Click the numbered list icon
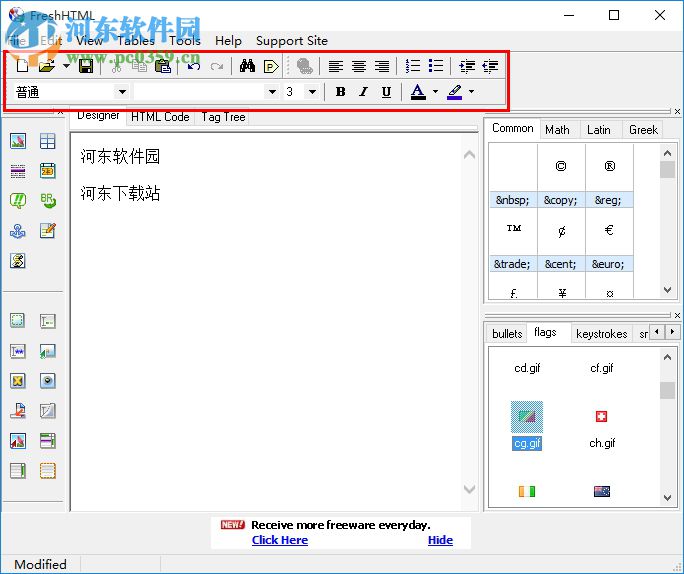The height and width of the screenshot is (574, 684). 413,67
